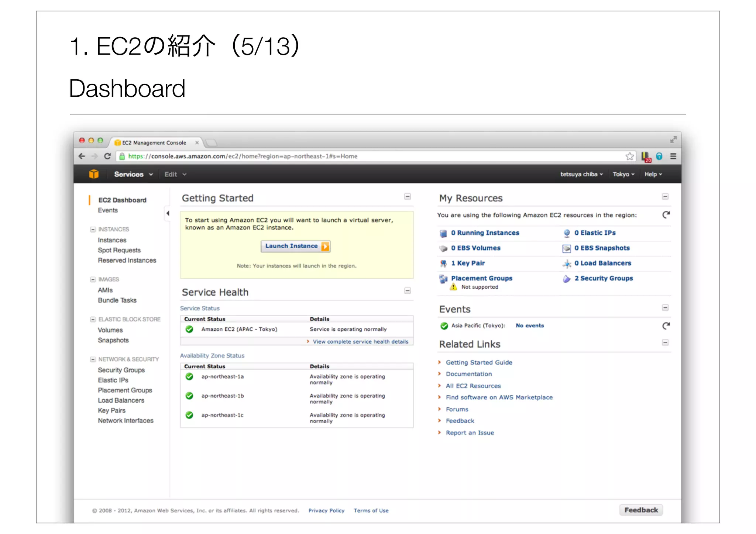Click the Running Instances server icon
This screenshot has height=534, width=756.
[x=443, y=233]
